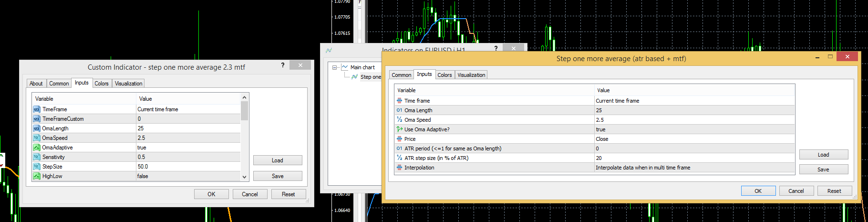The height and width of the screenshot is (222, 868).
Task: Click the ATR step size icon
Action: pyautogui.click(x=400, y=158)
